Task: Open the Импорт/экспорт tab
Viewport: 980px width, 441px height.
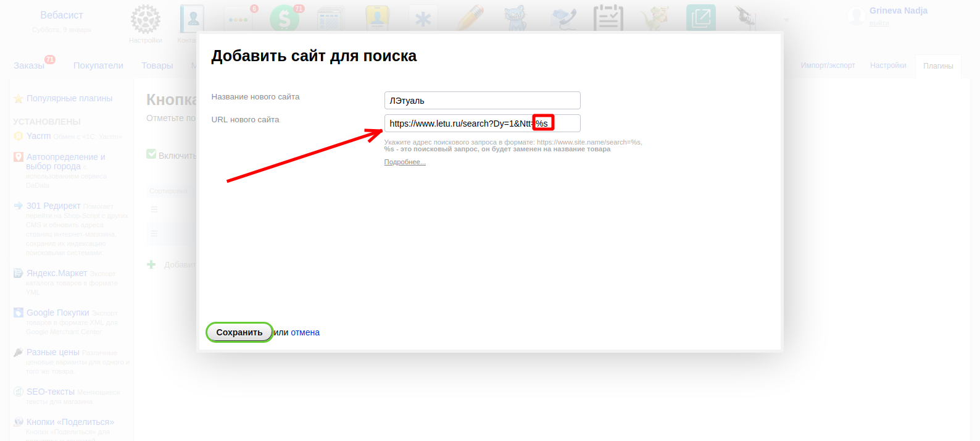Action: pyautogui.click(x=828, y=65)
